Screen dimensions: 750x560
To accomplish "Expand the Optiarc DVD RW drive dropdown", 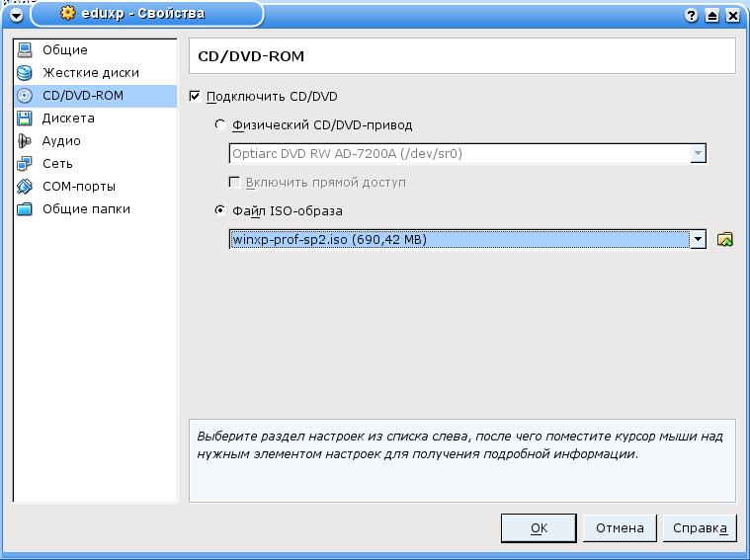I will click(698, 153).
